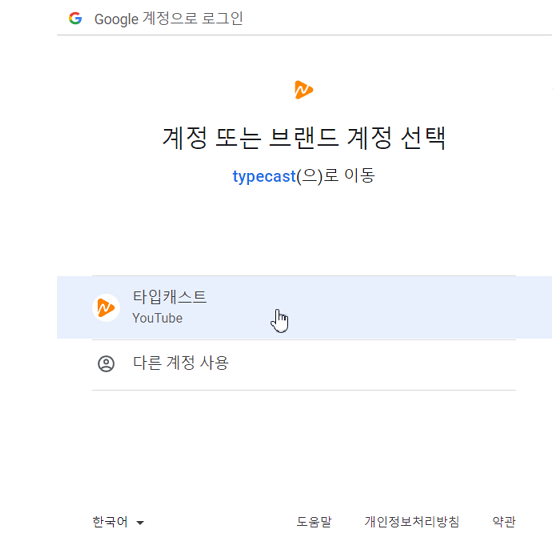
Task: Click the person icon beside 다른 계정 사용
Action: point(106,364)
